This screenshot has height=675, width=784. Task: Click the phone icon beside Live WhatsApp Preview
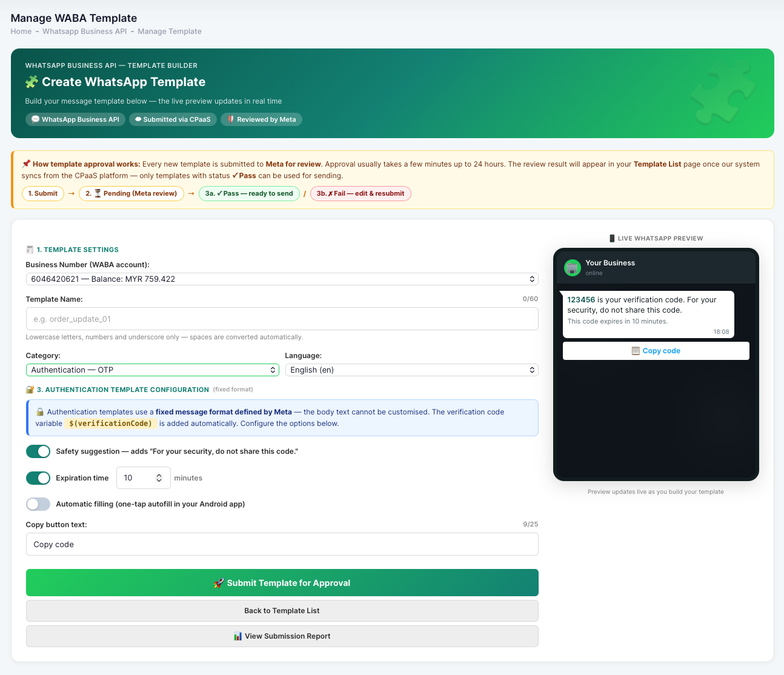point(612,239)
